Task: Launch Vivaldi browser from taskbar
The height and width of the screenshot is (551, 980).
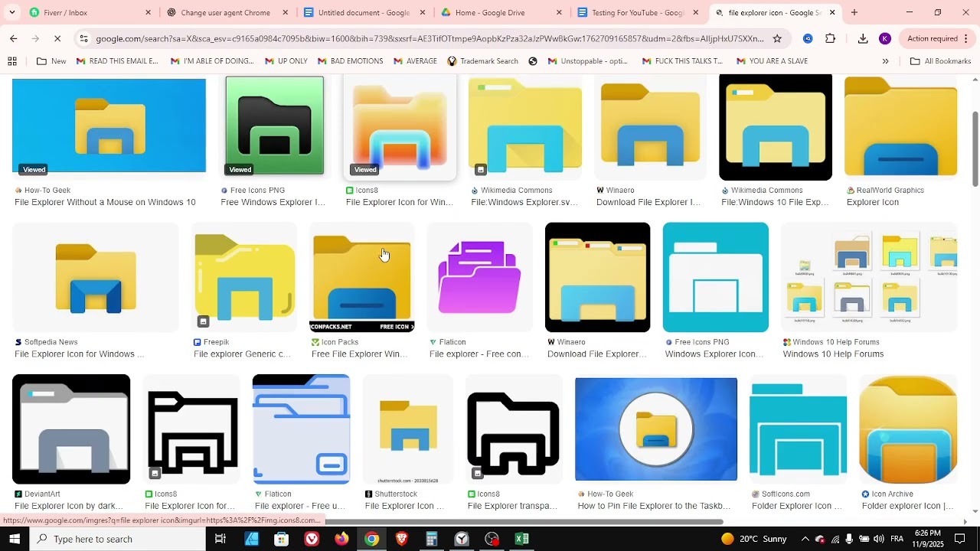Action: 312,539
